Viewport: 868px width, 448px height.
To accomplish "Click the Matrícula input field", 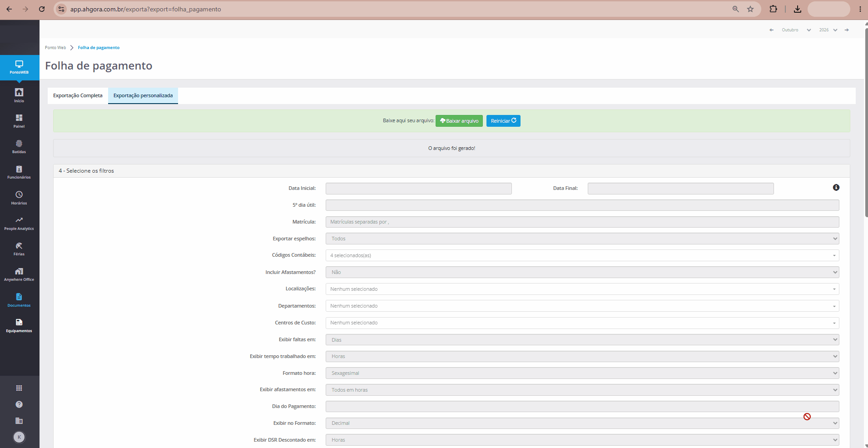I will [x=582, y=222].
